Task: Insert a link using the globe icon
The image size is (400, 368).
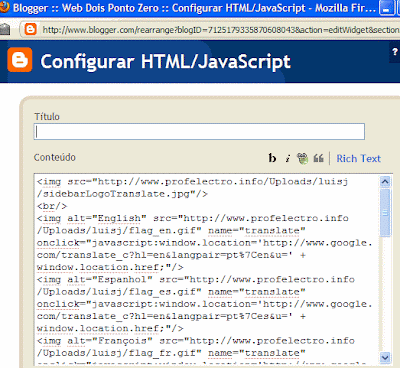Action: pyautogui.click(x=303, y=158)
